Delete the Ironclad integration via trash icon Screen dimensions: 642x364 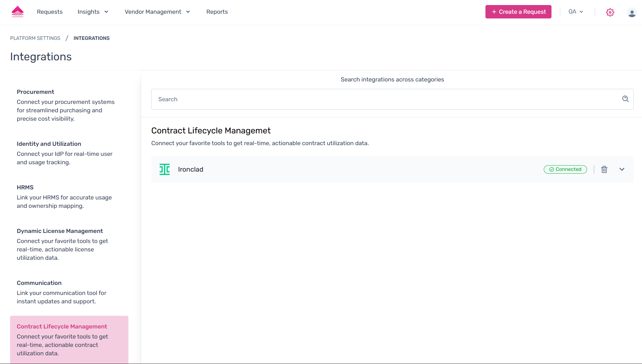coord(604,170)
